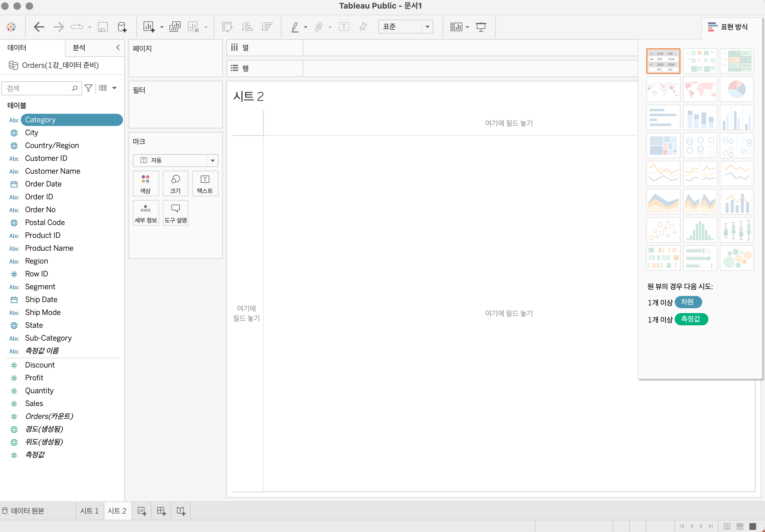Collapse the data pane with chevron

(x=118, y=48)
